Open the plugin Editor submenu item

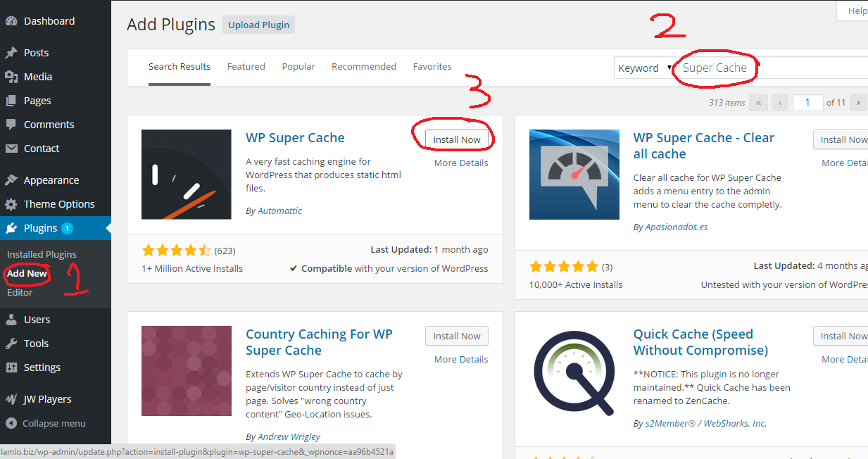pyautogui.click(x=20, y=292)
